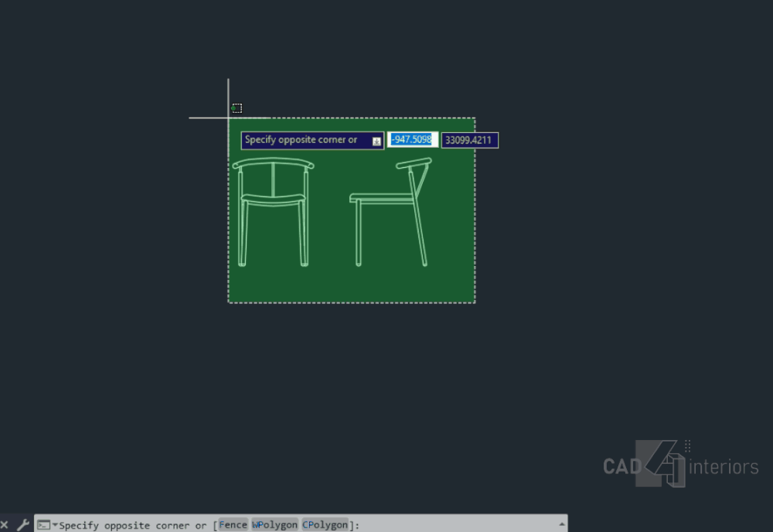Expand recent commands using the small chevron
Image resolution: width=773 pixels, height=532 pixels.
53,524
